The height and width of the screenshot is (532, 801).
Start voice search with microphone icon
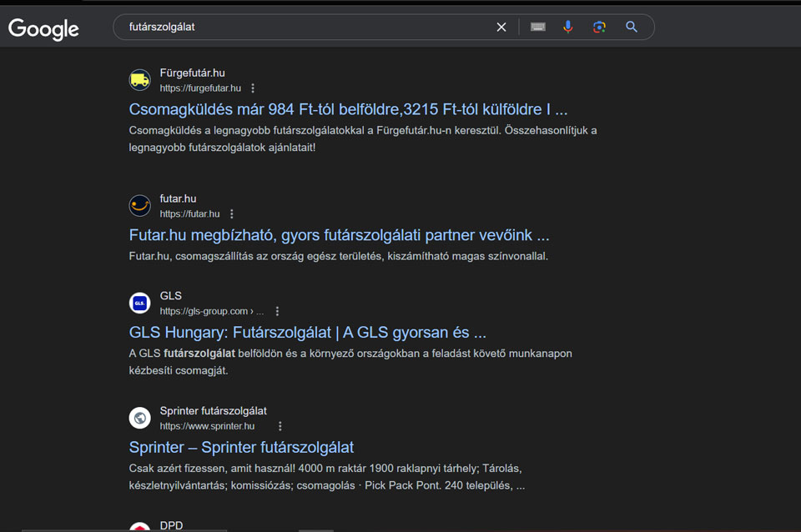pyautogui.click(x=568, y=27)
